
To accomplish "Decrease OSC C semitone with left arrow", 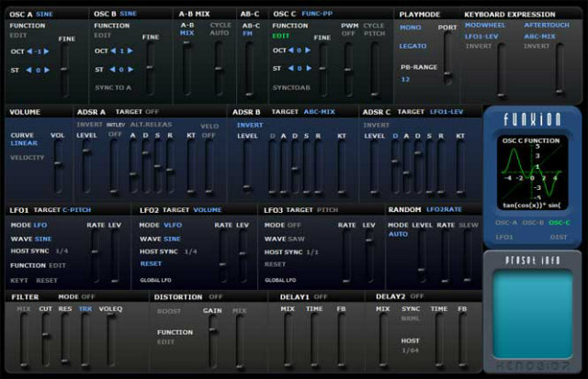I will click(x=290, y=68).
